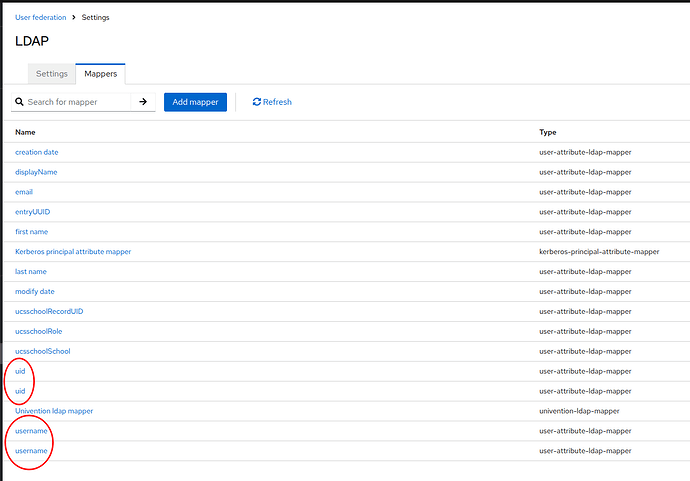This screenshot has height=481, width=690.
Task: Click the Refresh circular arrows icon
Action: tap(257, 102)
